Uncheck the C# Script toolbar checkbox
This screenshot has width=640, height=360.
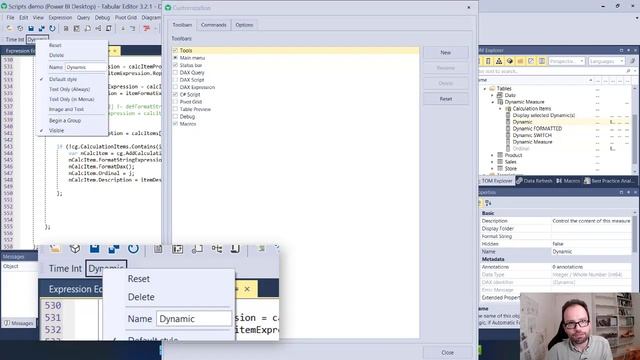tap(175, 94)
